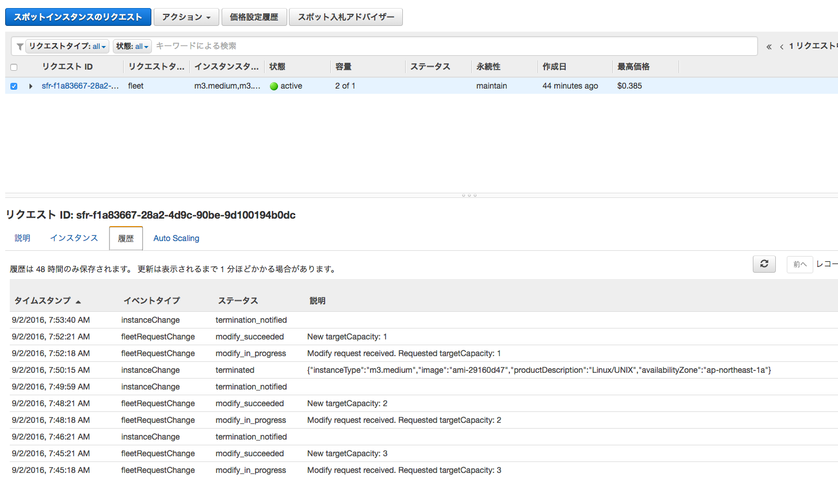Viewport: 838px width, 504px height.
Task: Open request link sfr-f1a83667-28a2
Action: (80, 86)
